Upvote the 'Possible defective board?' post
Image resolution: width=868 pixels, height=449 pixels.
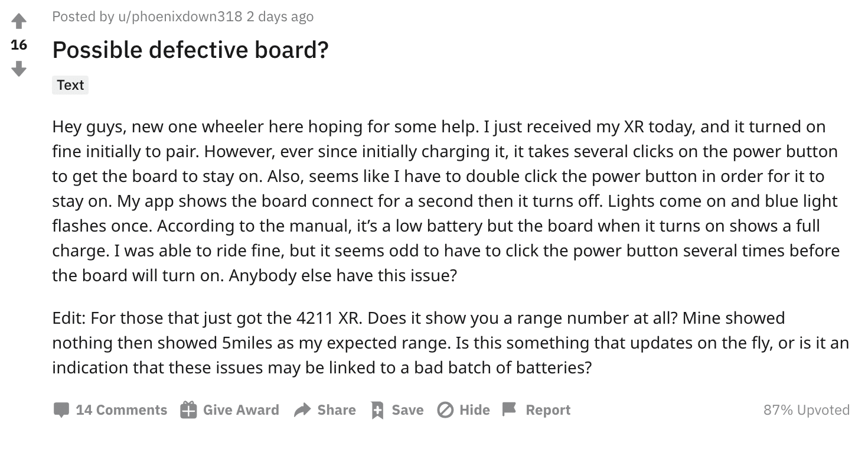pos(19,21)
